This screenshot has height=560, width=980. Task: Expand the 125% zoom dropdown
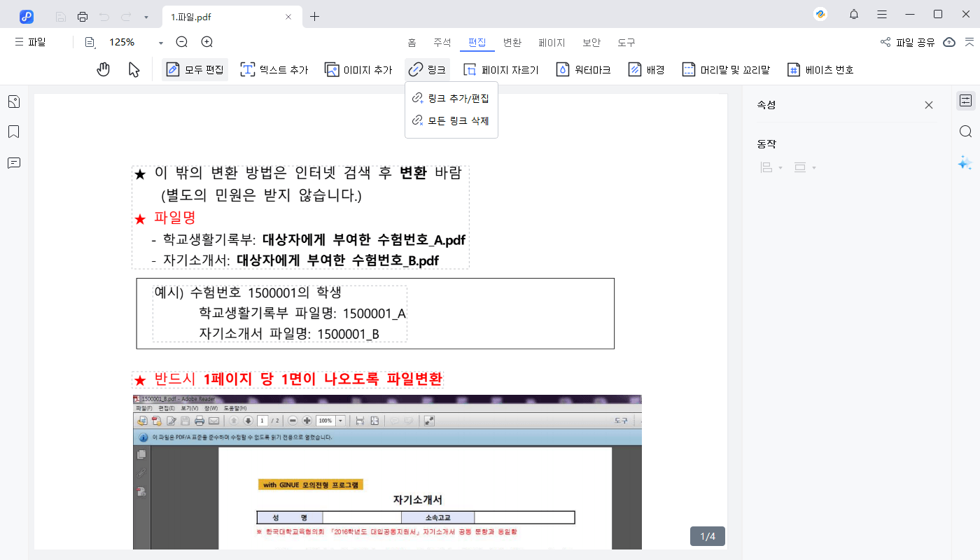pos(161,43)
